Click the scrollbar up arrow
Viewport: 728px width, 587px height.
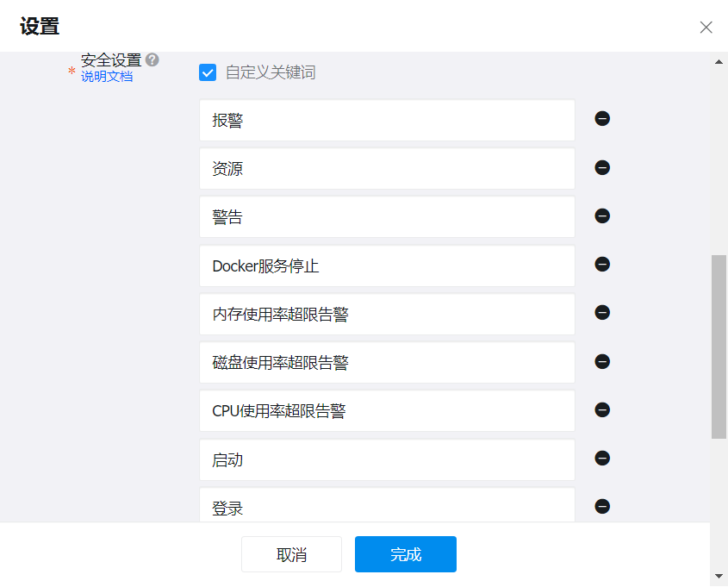click(719, 61)
